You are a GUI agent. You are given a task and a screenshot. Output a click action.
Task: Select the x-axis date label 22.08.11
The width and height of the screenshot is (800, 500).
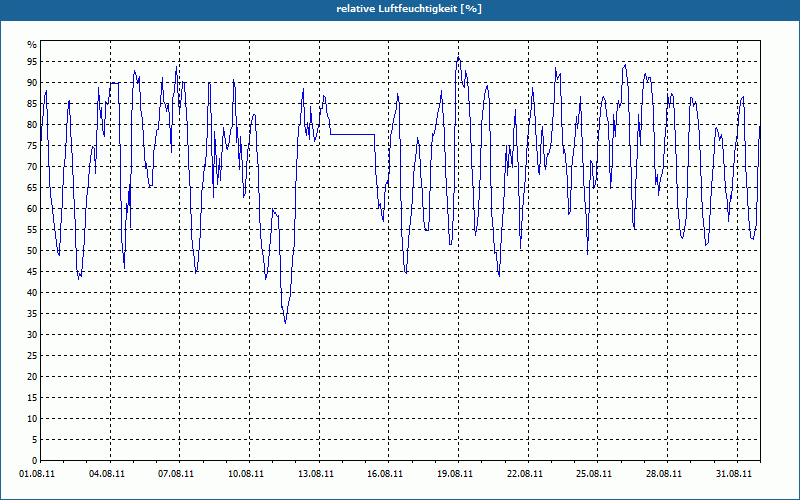pos(525,474)
